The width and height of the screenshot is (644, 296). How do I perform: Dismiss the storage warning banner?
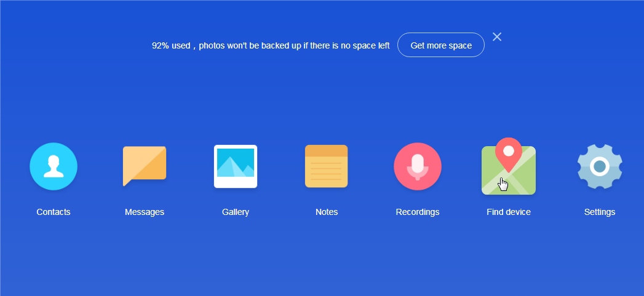(x=497, y=37)
